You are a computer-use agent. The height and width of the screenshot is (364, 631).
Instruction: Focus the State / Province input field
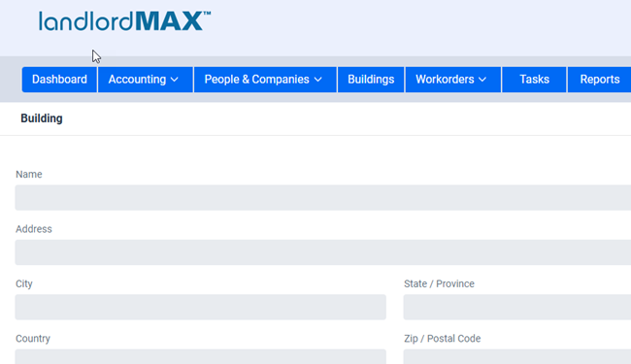pyautogui.click(x=517, y=307)
